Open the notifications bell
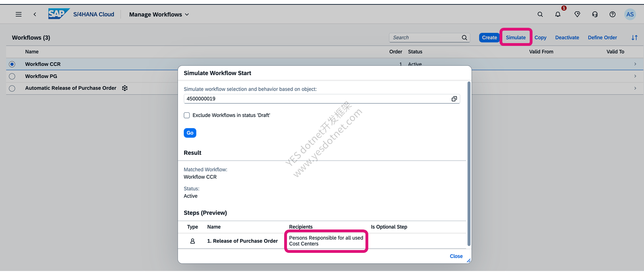644x275 pixels. tap(558, 14)
